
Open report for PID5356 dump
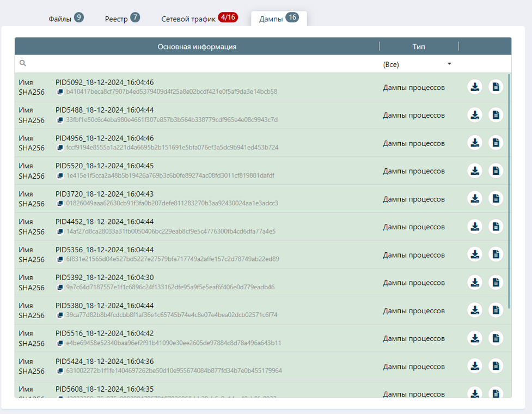(x=496, y=254)
